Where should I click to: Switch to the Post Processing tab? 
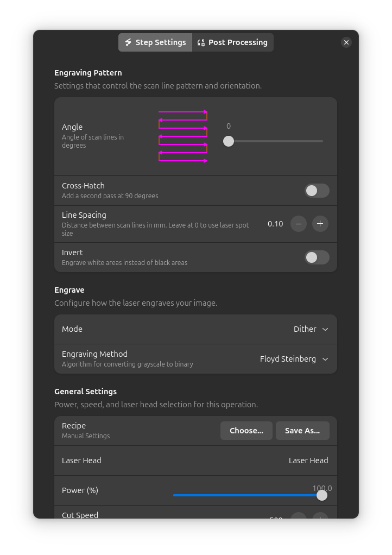pyautogui.click(x=232, y=42)
